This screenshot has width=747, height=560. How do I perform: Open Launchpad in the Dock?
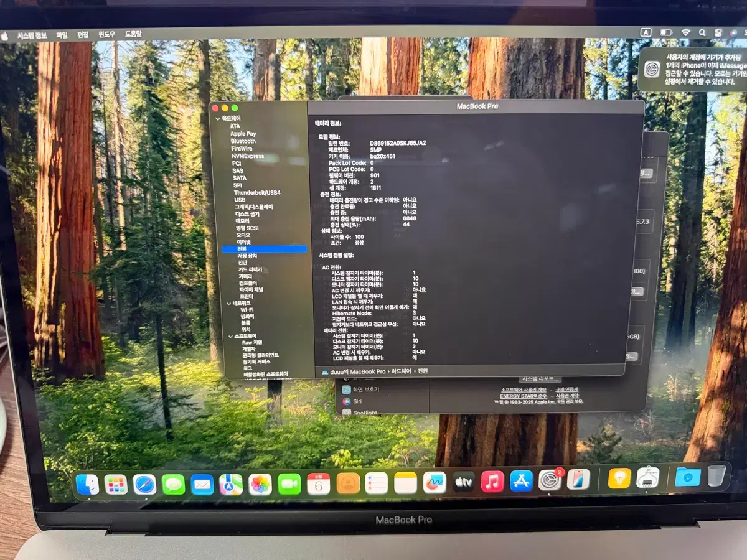click(x=116, y=483)
